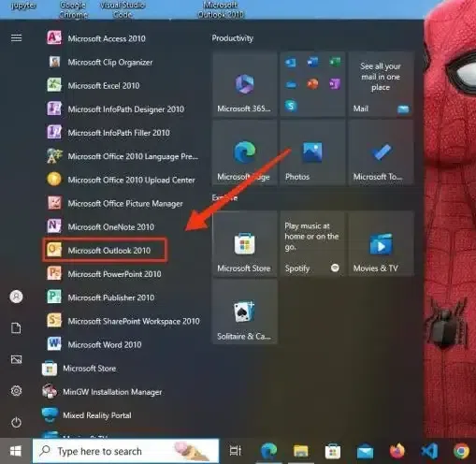Click the Visual Studio Code desktop shortcut label
The height and width of the screenshot is (464, 476).
click(x=123, y=9)
